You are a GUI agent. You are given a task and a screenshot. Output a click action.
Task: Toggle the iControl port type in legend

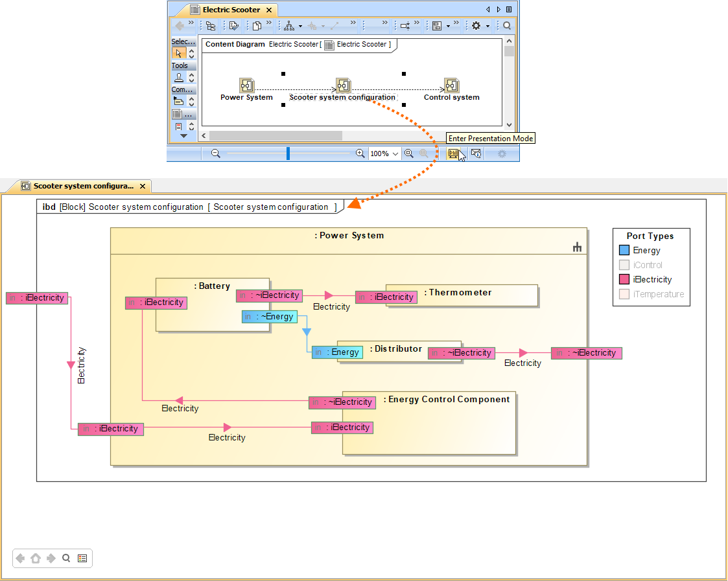tap(624, 265)
